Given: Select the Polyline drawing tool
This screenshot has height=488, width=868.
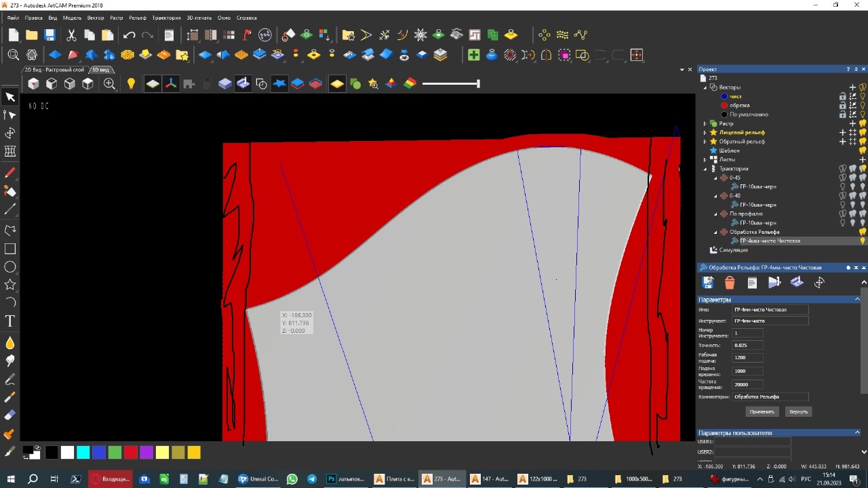Looking at the screenshot, I should (x=10, y=230).
